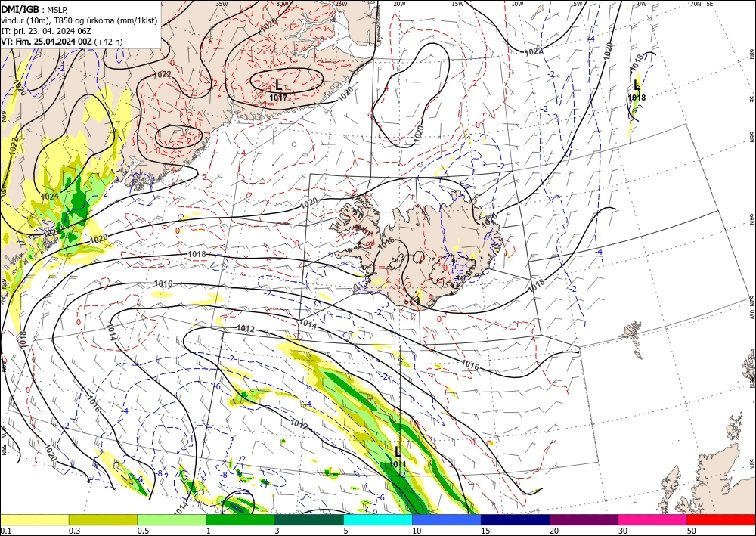Click the "50" legend value label

(692, 531)
